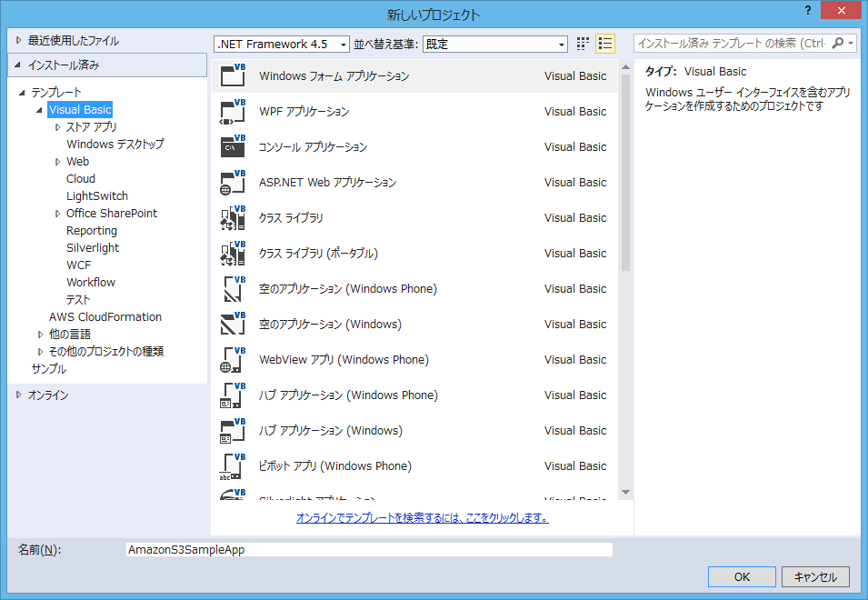Collapse the インストール済み section

click(18, 65)
